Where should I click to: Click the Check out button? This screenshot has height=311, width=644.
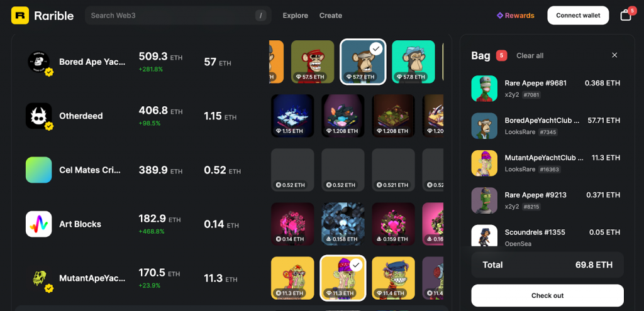click(548, 295)
